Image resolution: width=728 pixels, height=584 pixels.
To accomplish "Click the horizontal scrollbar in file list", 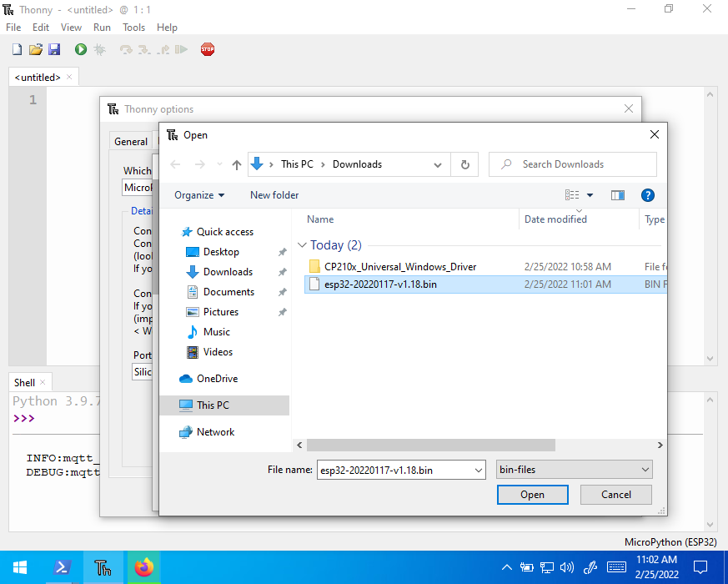I will click(x=431, y=445).
